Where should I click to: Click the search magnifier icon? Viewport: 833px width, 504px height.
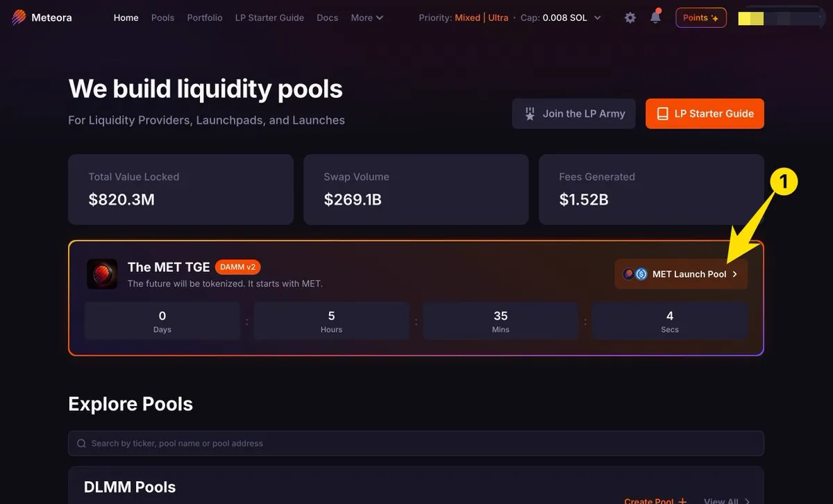click(82, 444)
